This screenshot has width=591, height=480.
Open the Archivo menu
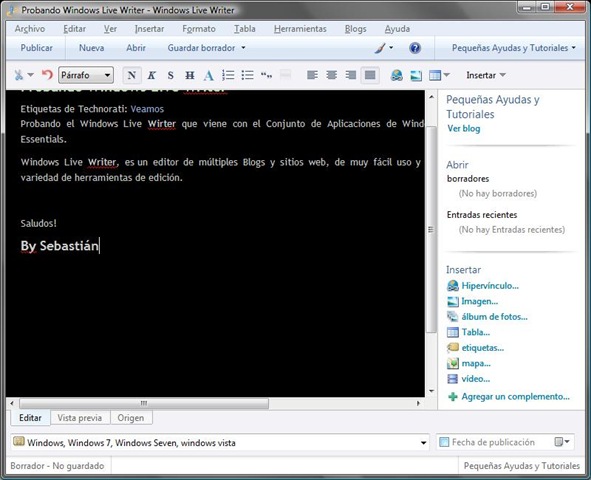(x=30, y=29)
